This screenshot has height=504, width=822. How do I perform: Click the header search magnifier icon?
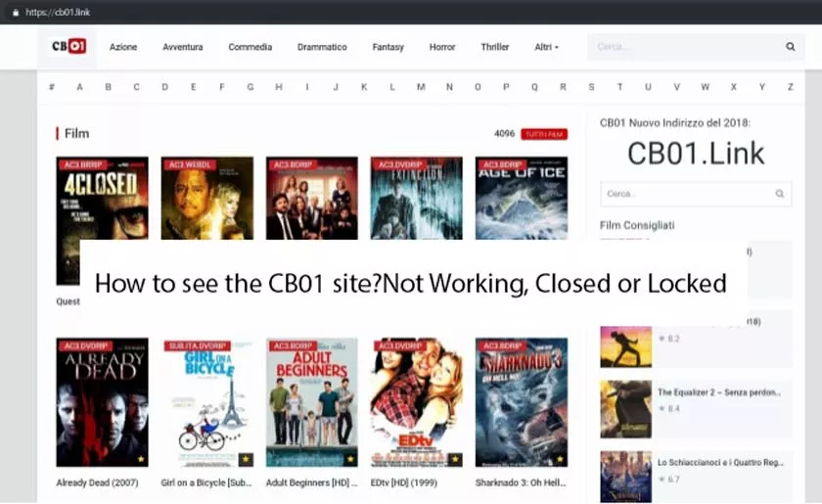tap(790, 47)
